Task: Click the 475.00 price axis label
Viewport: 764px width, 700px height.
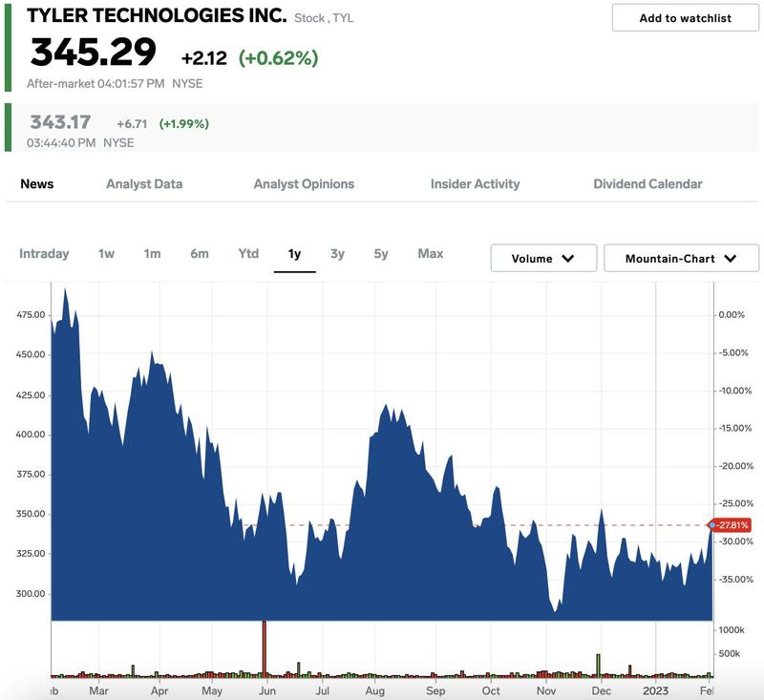Action: coord(31,315)
